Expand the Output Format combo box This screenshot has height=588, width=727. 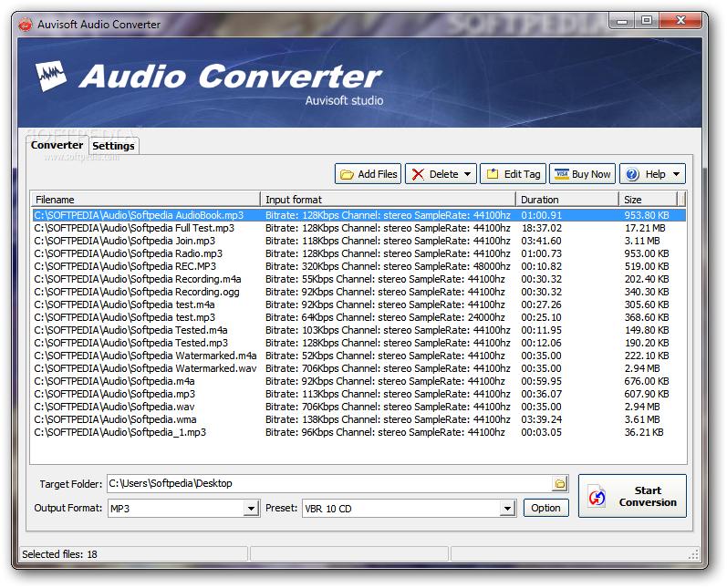[251, 509]
